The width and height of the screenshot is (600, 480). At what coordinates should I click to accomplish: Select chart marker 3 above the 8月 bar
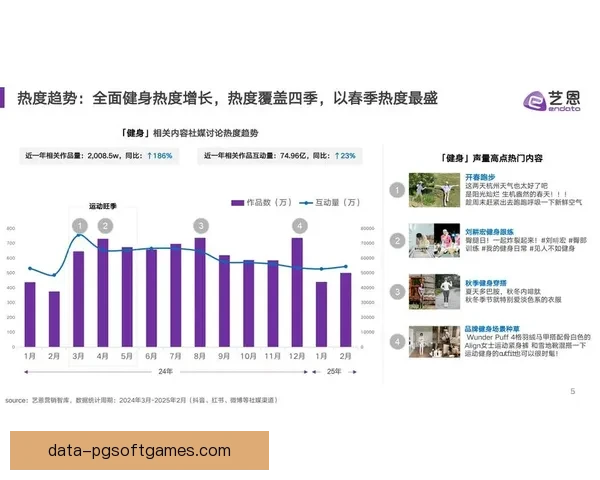tap(201, 226)
